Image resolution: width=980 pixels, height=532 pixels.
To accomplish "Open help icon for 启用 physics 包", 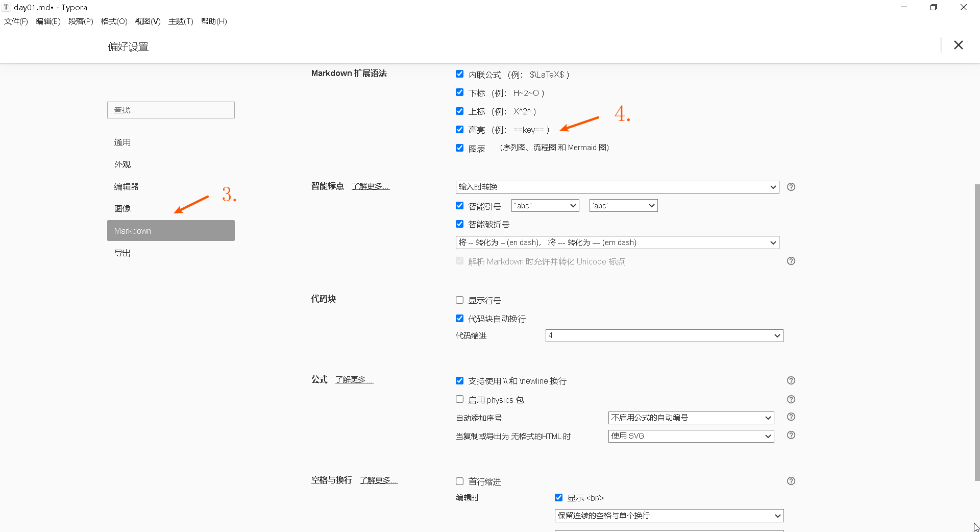I will pos(791,399).
